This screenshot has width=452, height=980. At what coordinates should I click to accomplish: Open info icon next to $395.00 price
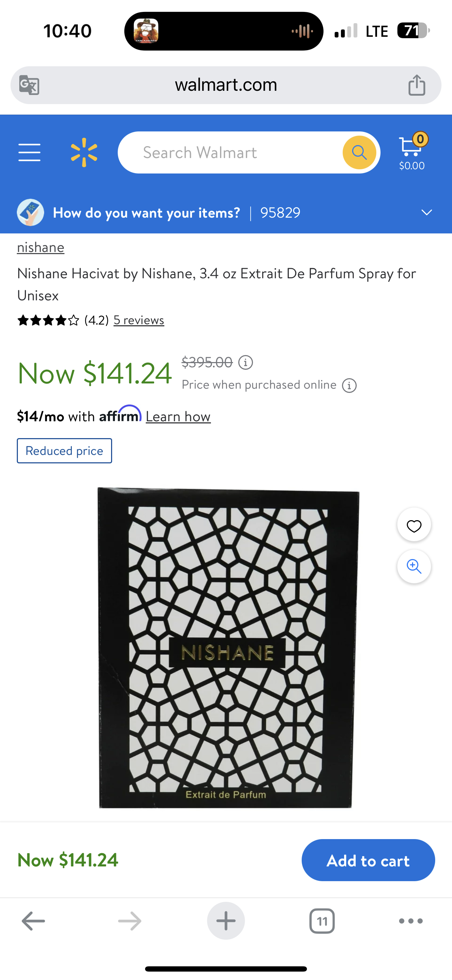245,362
